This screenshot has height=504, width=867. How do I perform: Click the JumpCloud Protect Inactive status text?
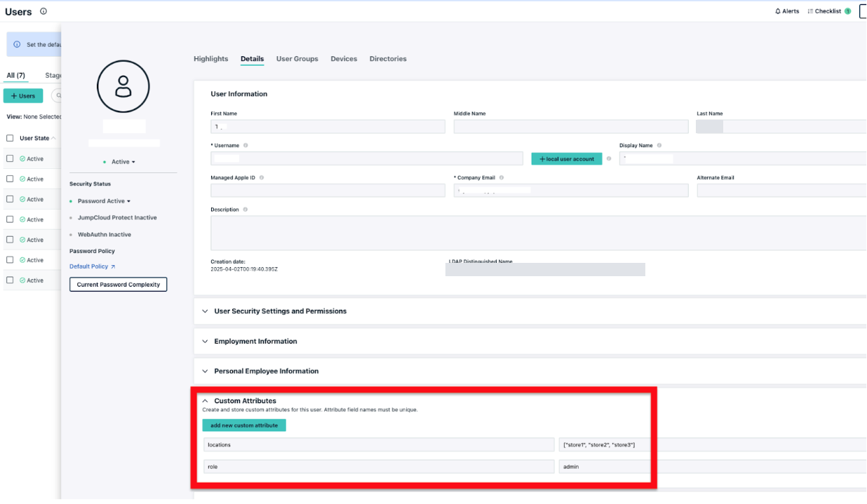point(117,218)
